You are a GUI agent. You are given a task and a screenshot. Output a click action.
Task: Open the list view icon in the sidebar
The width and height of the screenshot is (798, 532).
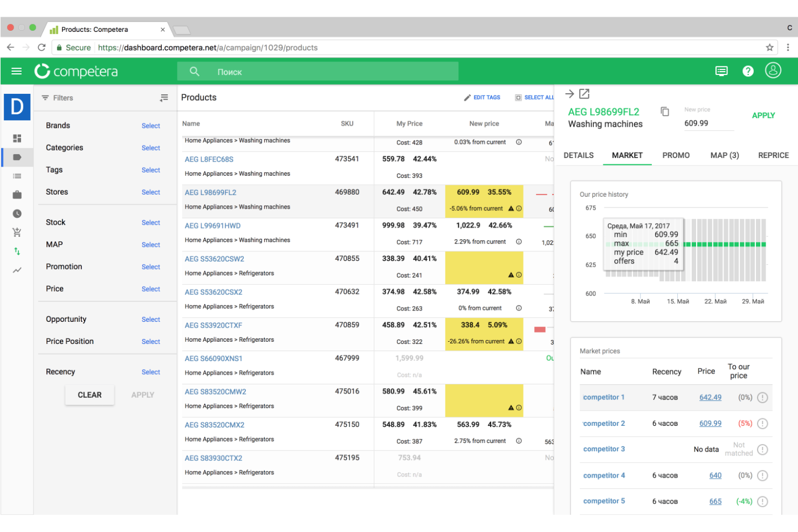(17, 176)
